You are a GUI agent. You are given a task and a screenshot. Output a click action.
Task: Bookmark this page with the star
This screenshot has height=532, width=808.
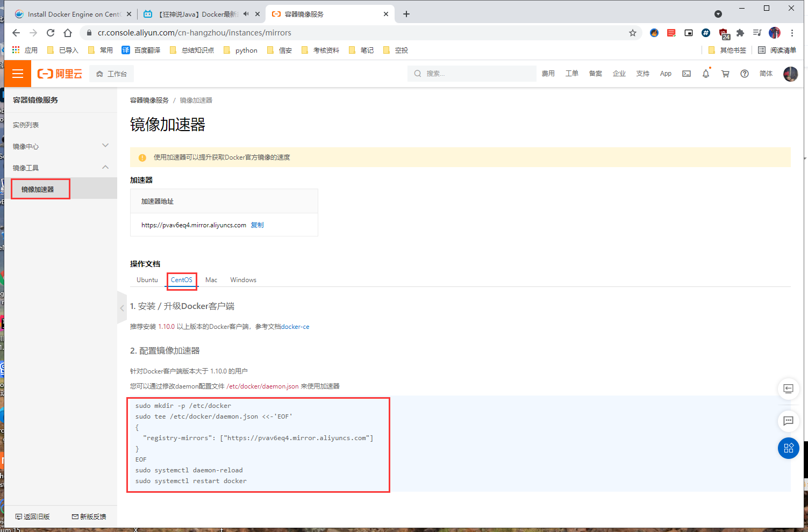pyautogui.click(x=633, y=33)
